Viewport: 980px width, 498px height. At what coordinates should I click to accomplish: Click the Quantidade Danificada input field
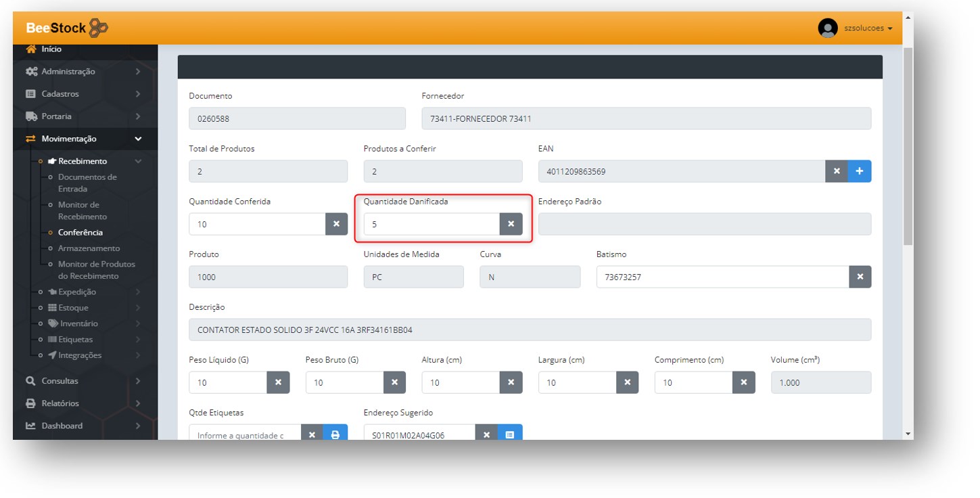click(431, 224)
